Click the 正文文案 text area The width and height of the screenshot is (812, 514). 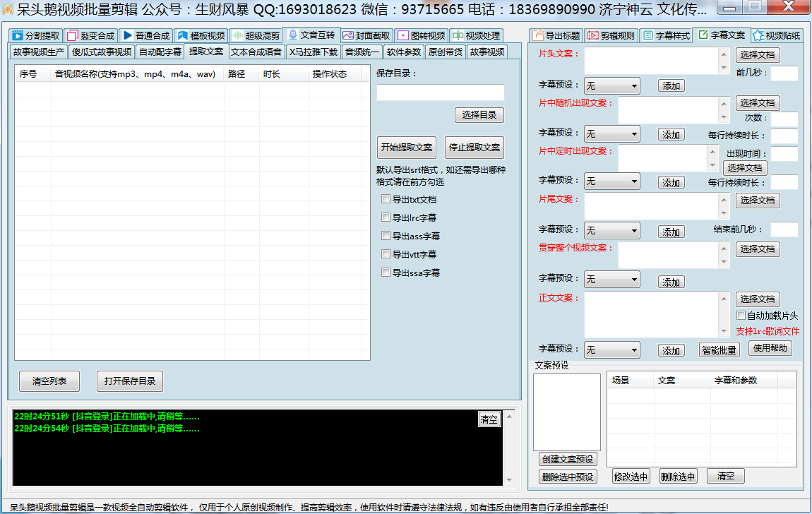[x=652, y=315]
